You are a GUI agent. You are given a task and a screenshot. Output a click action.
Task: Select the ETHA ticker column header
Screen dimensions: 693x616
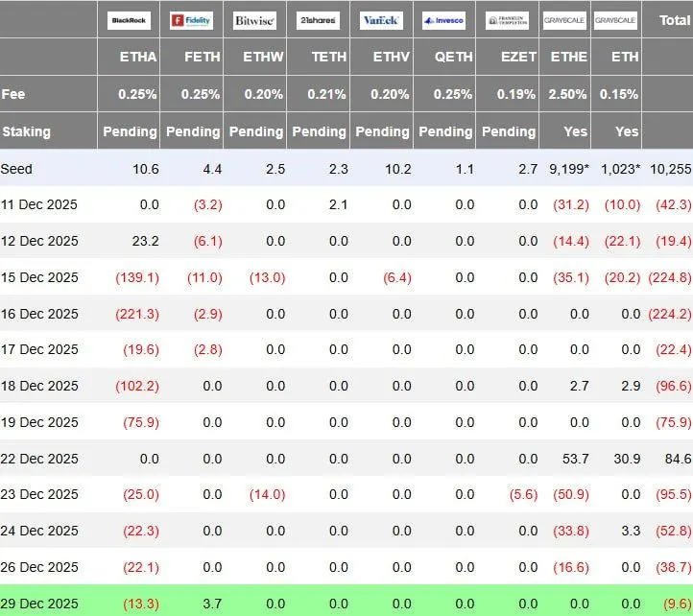(x=138, y=58)
